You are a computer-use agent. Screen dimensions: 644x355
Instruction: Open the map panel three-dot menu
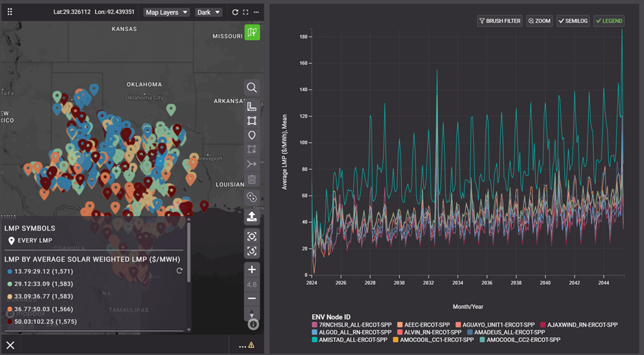257,12
